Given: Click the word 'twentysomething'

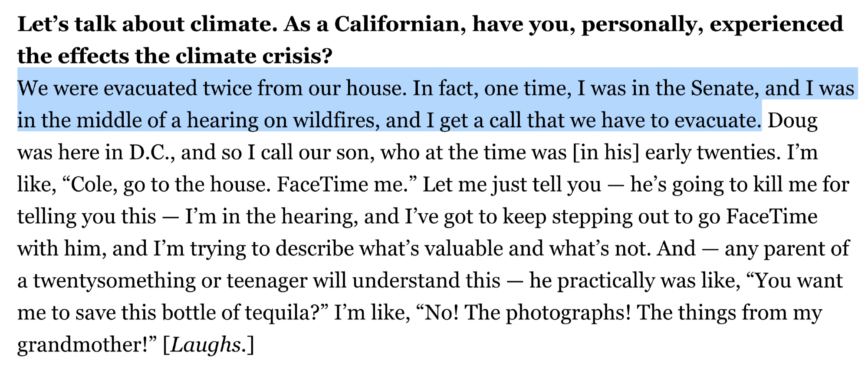Looking at the screenshot, I should [115, 281].
